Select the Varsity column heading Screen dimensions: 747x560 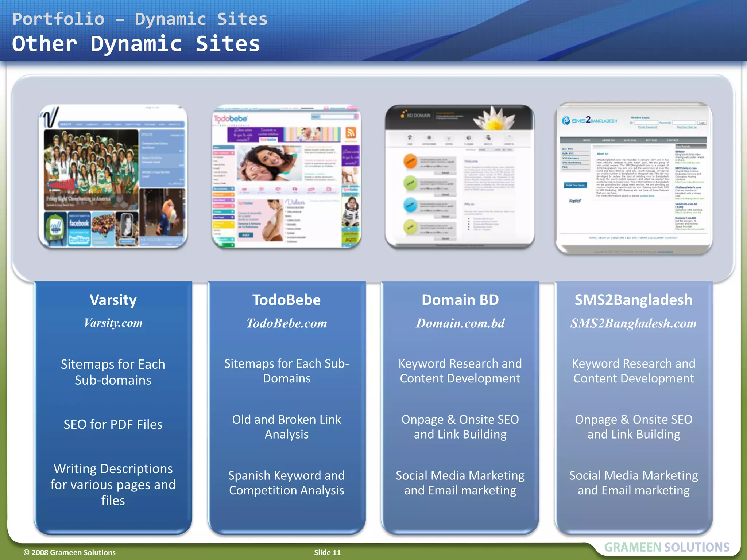tap(113, 300)
